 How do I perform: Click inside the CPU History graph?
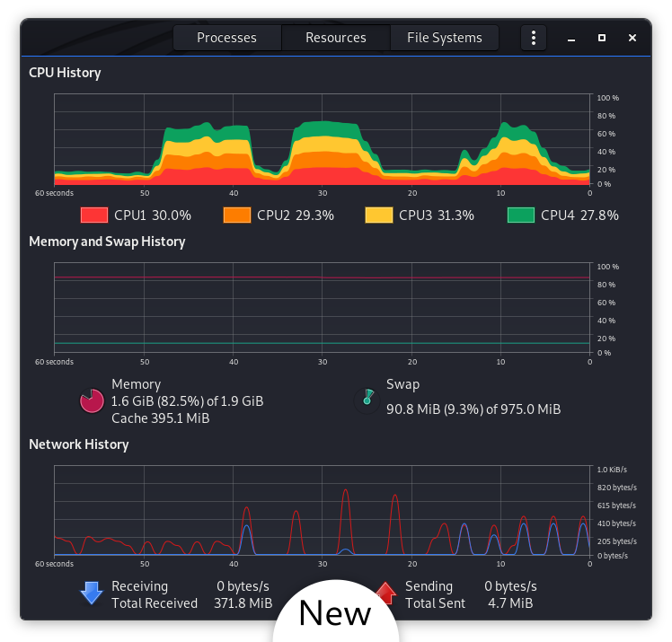coord(322,139)
